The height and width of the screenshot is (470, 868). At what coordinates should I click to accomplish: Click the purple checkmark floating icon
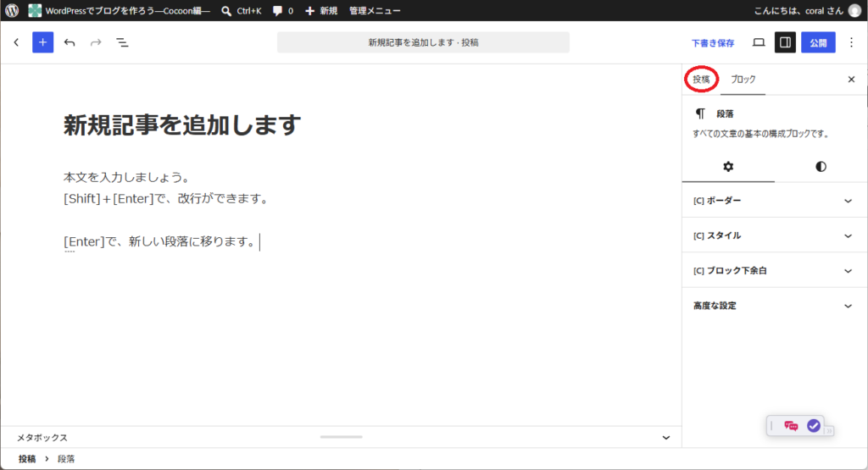pos(813,426)
